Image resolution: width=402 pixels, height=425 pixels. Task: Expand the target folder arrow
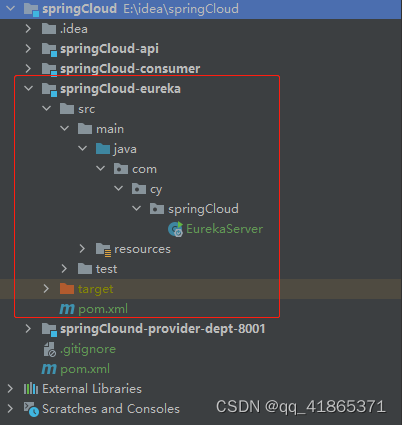(x=47, y=289)
